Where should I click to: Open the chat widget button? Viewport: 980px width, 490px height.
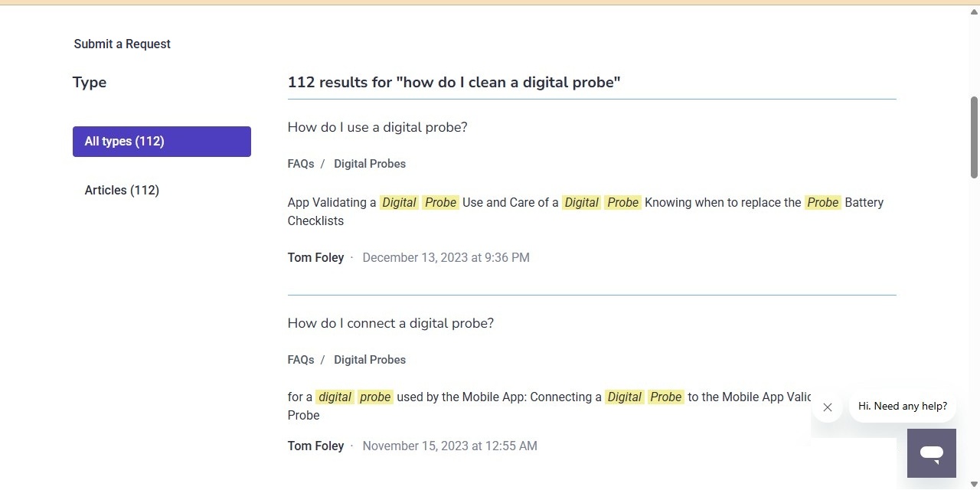pyautogui.click(x=931, y=453)
